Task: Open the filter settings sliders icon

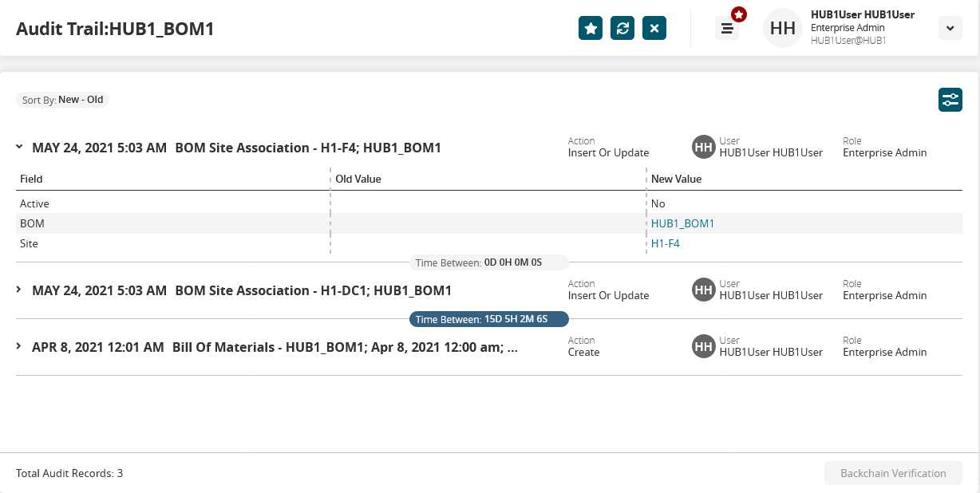Action: (950, 100)
